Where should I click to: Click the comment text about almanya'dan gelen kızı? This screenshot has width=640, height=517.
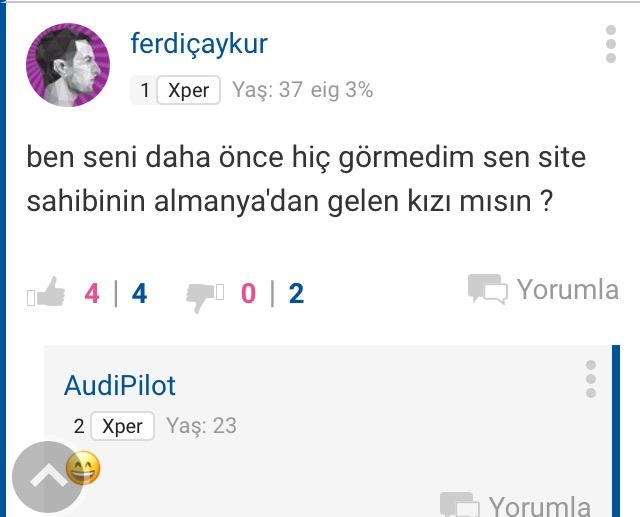point(306,179)
